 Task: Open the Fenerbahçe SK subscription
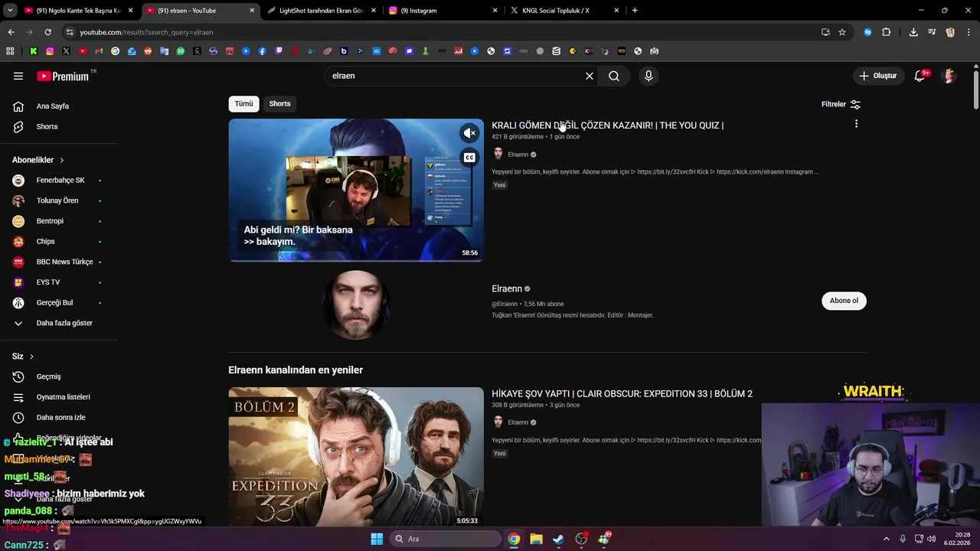click(60, 181)
